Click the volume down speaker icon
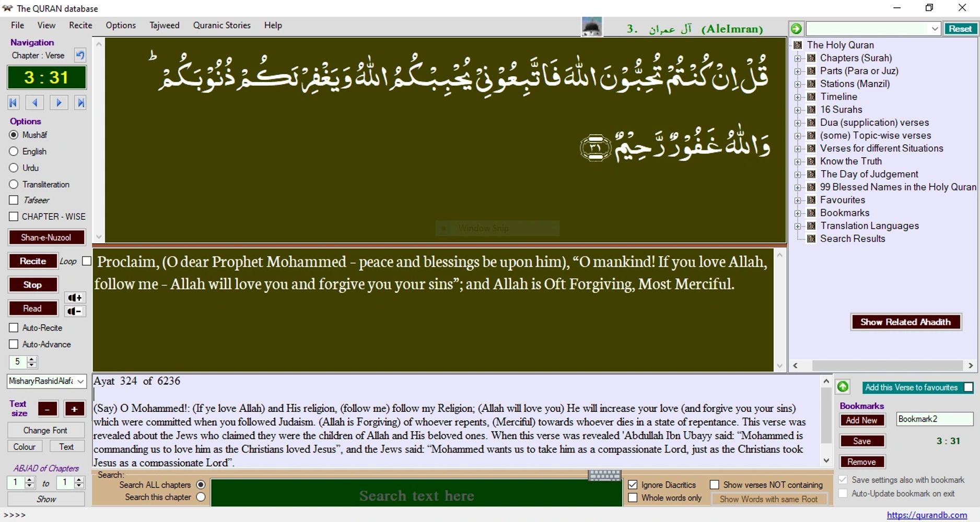Screen dimensions: 980x522 tap(75, 311)
